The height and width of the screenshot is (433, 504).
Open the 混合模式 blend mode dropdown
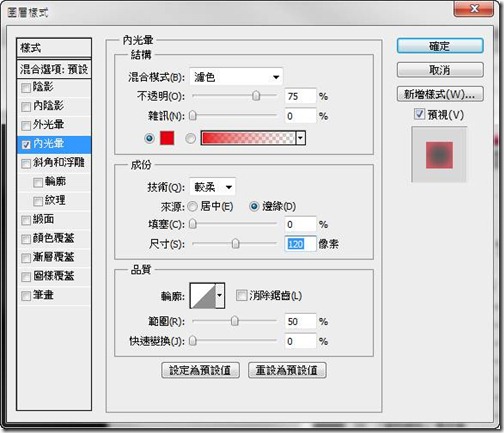236,77
